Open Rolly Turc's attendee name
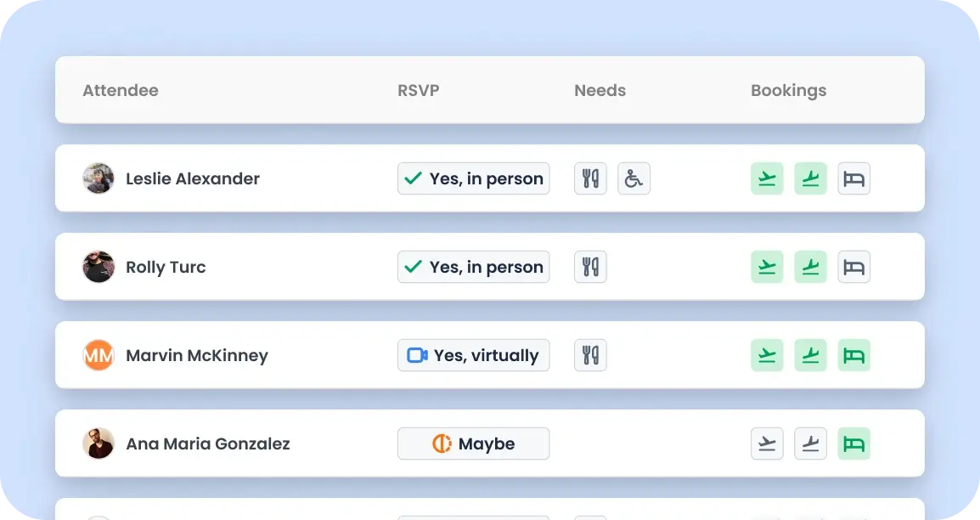Screen dimensions: 980x520 [x=166, y=267]
